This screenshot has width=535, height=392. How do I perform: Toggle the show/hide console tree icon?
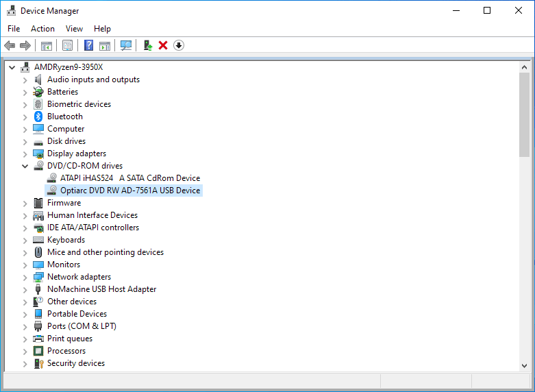click(47, 45)
